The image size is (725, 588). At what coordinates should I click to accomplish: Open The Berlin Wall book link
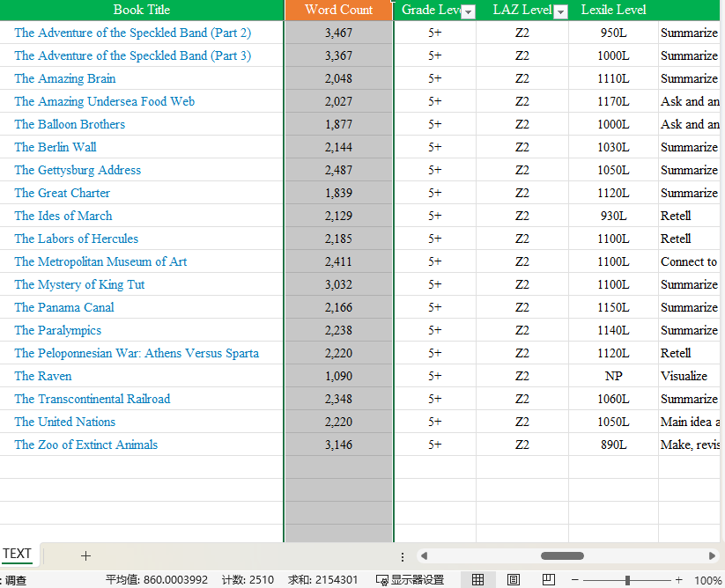tap(55, 147)
